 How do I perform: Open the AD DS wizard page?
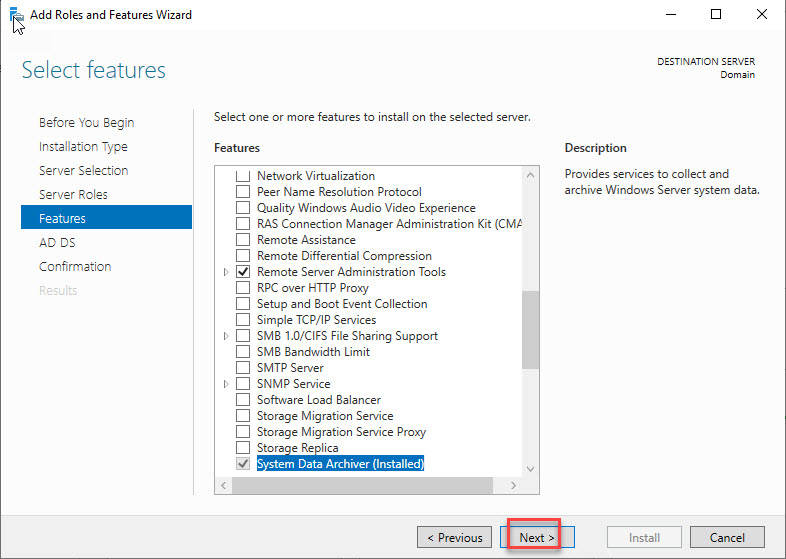57,242
